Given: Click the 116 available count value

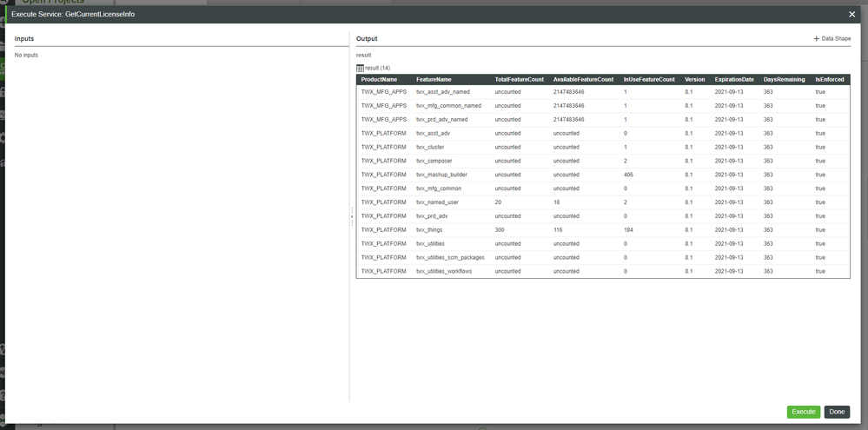Looking at the screenshot, I should click(558, 230).
